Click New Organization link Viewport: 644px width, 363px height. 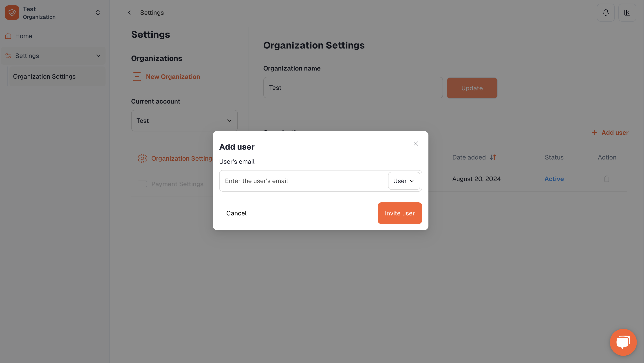pyautogui.click(x=173, y=77)
